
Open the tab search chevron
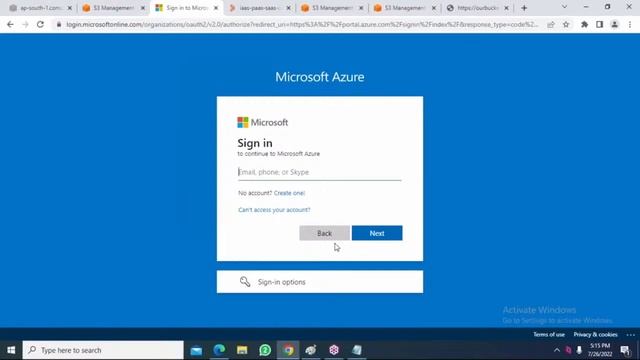coord(564,7)
